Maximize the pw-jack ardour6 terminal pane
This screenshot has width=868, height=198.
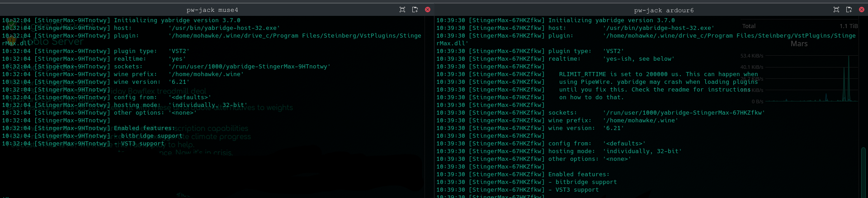coord(836,10)
